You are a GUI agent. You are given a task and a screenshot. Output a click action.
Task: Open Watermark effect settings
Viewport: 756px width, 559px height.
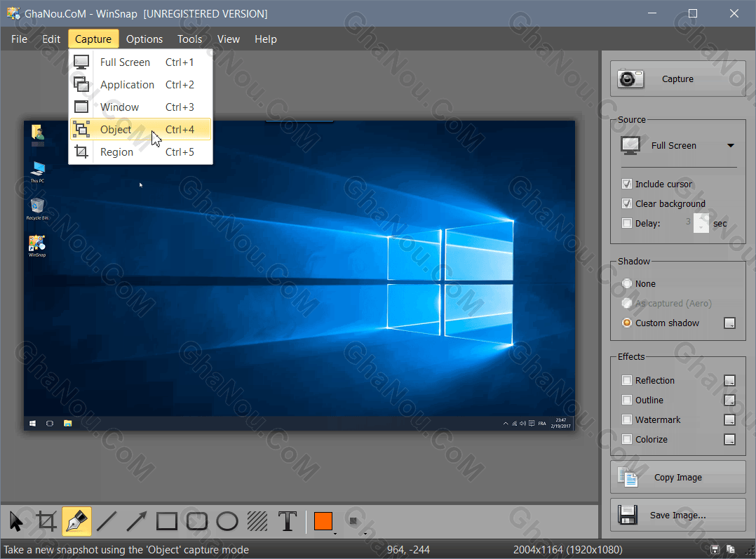729,420
